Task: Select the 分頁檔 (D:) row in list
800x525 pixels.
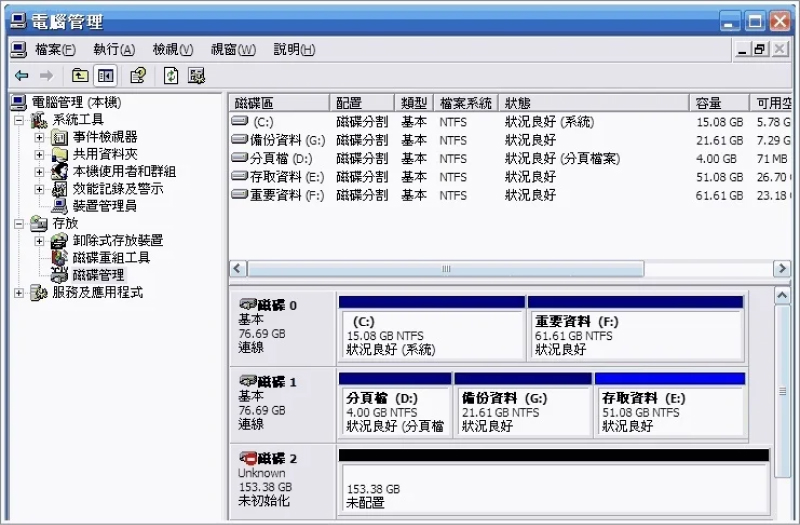Action: click(510, 158)
